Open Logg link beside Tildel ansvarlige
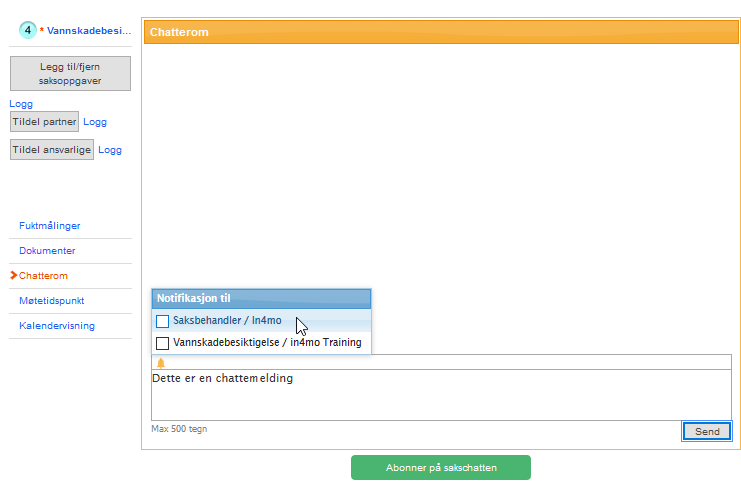Image resolution: width=741 pixels, height=490 pixels. pyautogui.click(x=110, y=150)
